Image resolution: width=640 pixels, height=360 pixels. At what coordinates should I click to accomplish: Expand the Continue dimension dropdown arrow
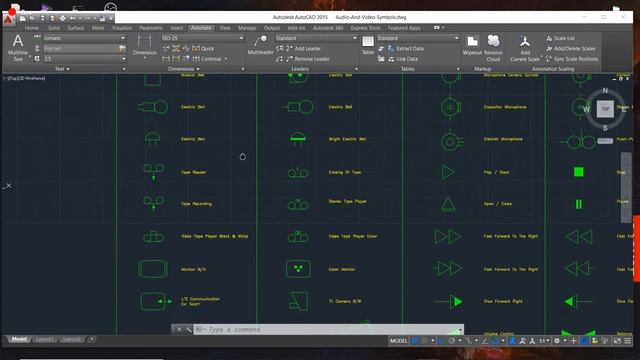[x=226, y=59]
